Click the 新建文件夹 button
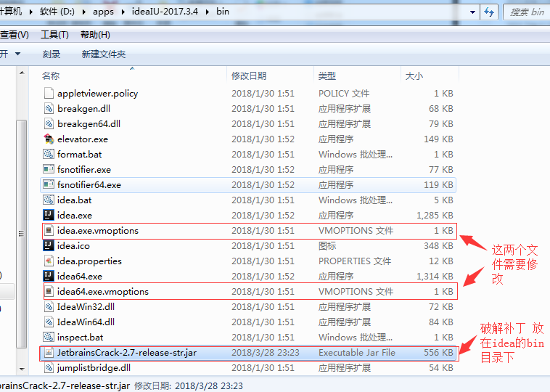This screenshot has width=550, height=392. tap(104, 54)
